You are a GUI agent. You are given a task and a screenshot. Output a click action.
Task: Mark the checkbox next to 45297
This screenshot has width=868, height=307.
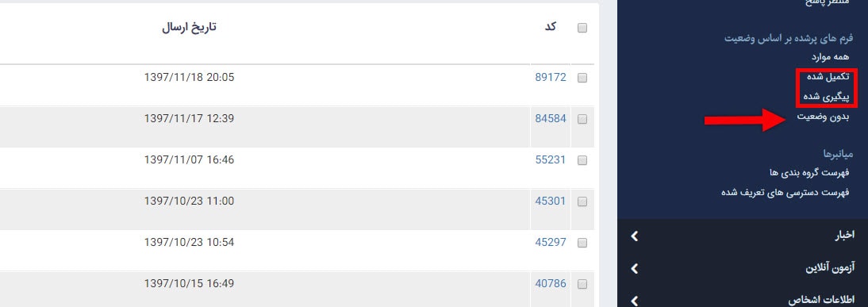582,243
